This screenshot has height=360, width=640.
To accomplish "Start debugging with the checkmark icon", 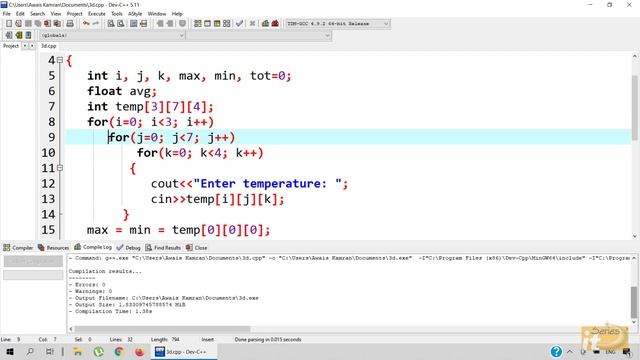I will [240, 24].
